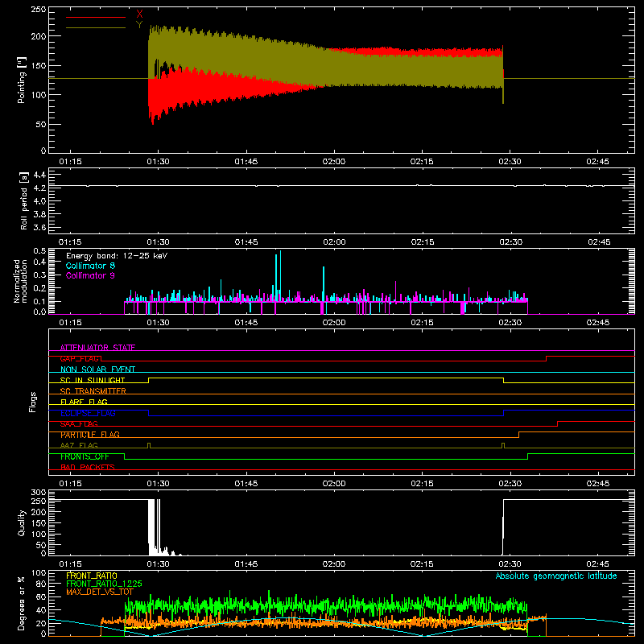The height and width of the screenshot is (644, 644).
Task: Click the olive FLAG label above FRONTS_OFF
Action: click(79, 445)
